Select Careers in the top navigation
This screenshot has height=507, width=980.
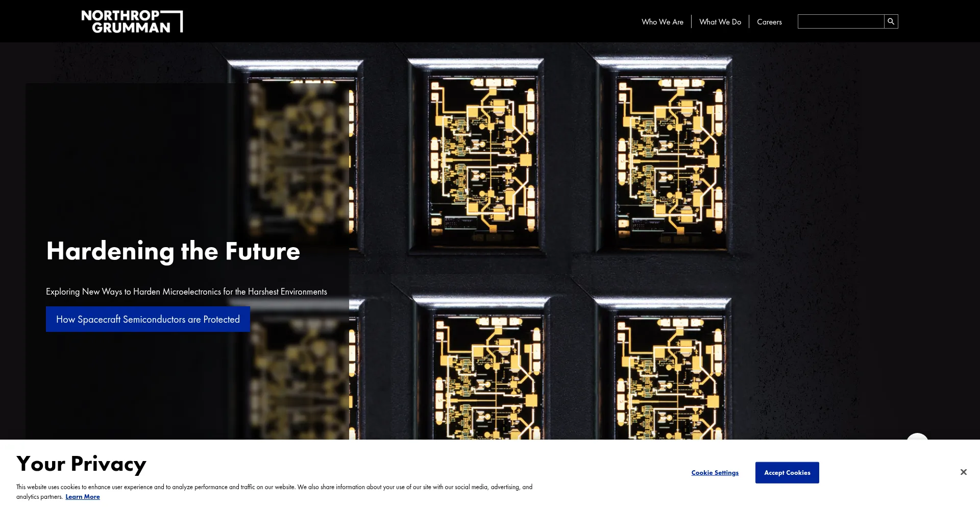tap(769, 21)
